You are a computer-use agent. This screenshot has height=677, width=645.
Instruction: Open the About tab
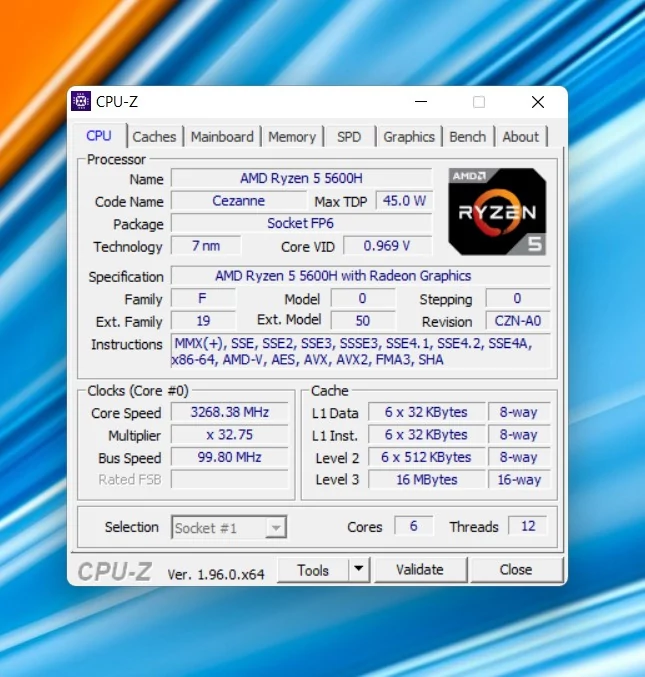(521, 137)
